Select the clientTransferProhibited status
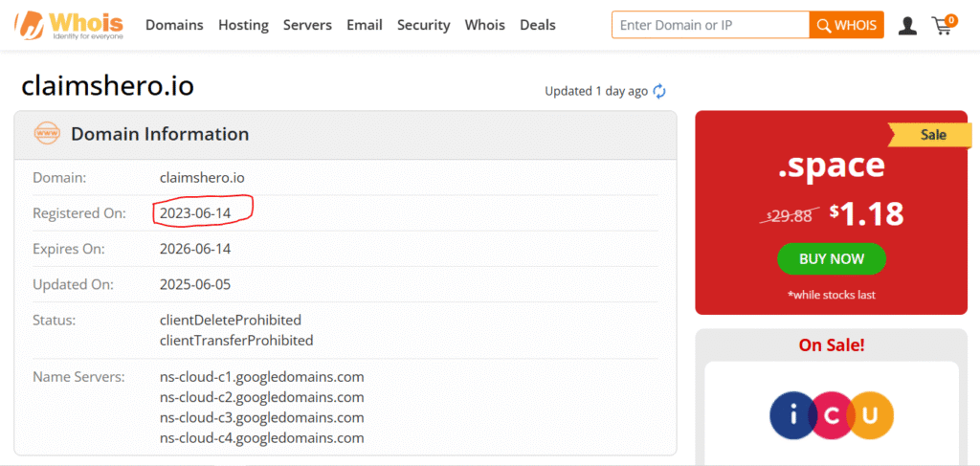Image resolution: width=980 pixels, height=466 pixels. click(236, 341)
